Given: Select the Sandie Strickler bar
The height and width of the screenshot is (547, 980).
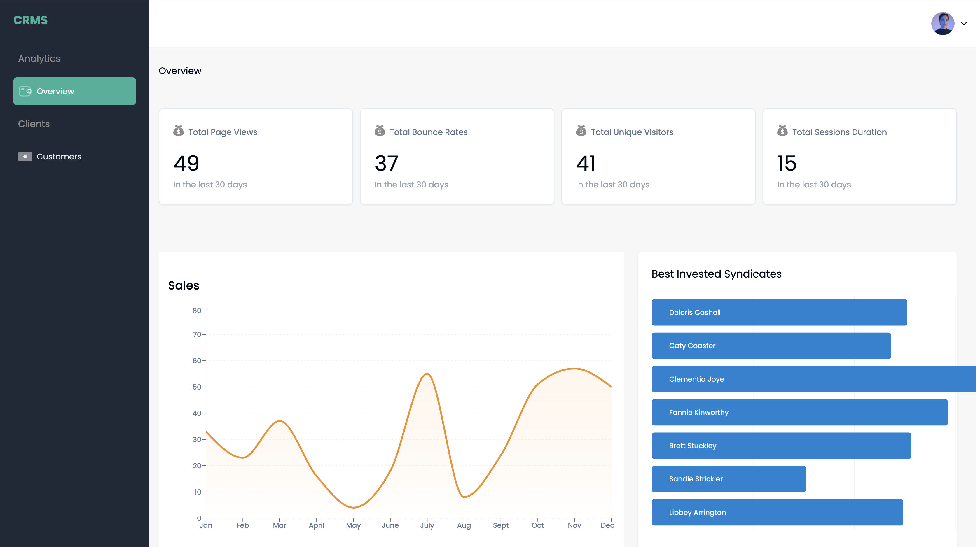Looking at the screenshot, I should point(729,479).
